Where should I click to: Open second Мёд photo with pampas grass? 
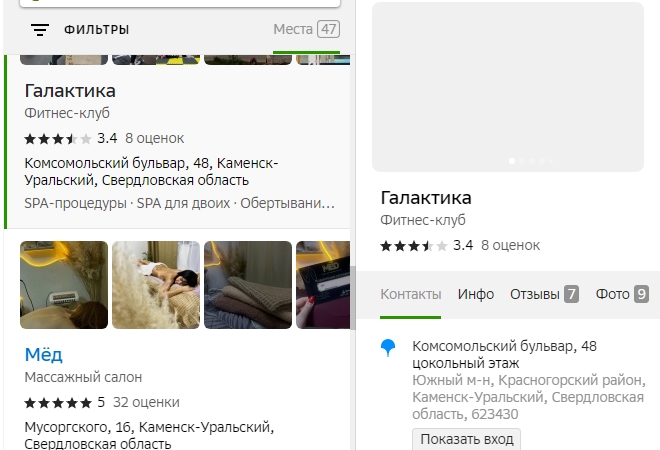156,285
